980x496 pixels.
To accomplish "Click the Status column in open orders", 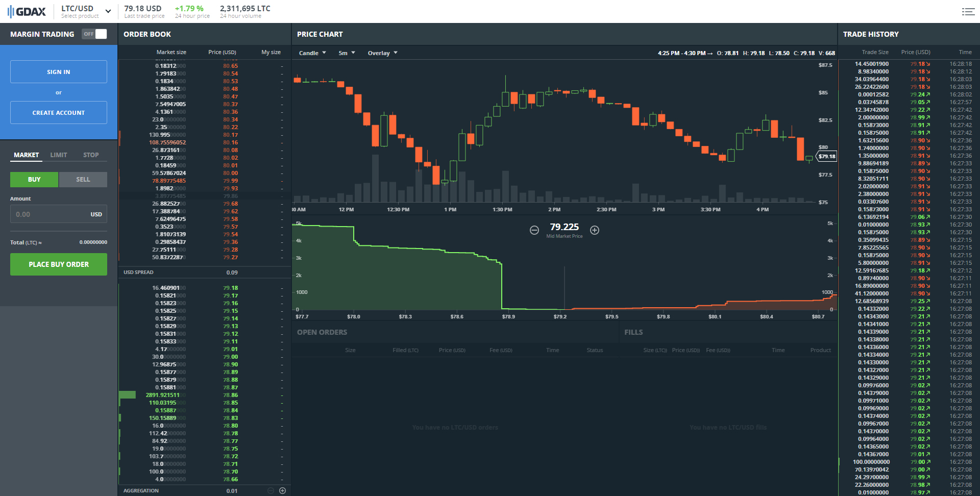I will [595, 350].
